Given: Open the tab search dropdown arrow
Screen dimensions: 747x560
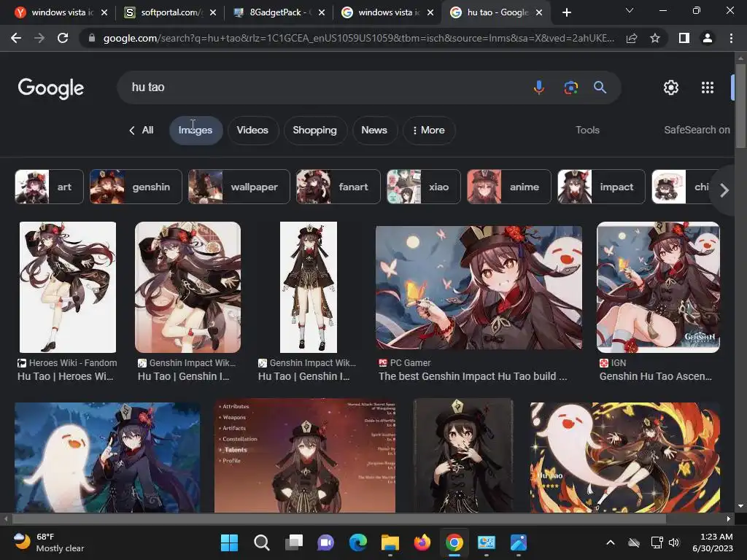Looking at the screenshot, I should 630,10.
